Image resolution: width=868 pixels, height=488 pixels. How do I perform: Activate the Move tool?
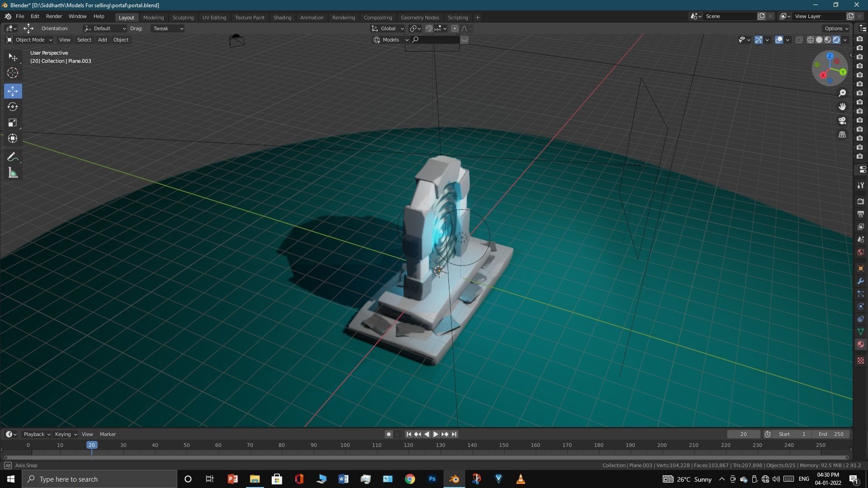pyautogui.click(x=13, y=91)
